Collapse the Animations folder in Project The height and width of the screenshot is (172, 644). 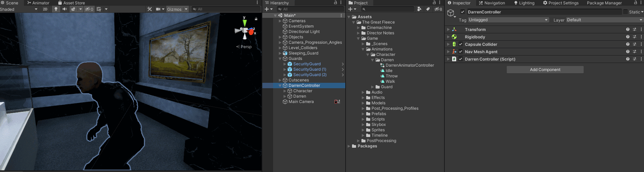363,49
